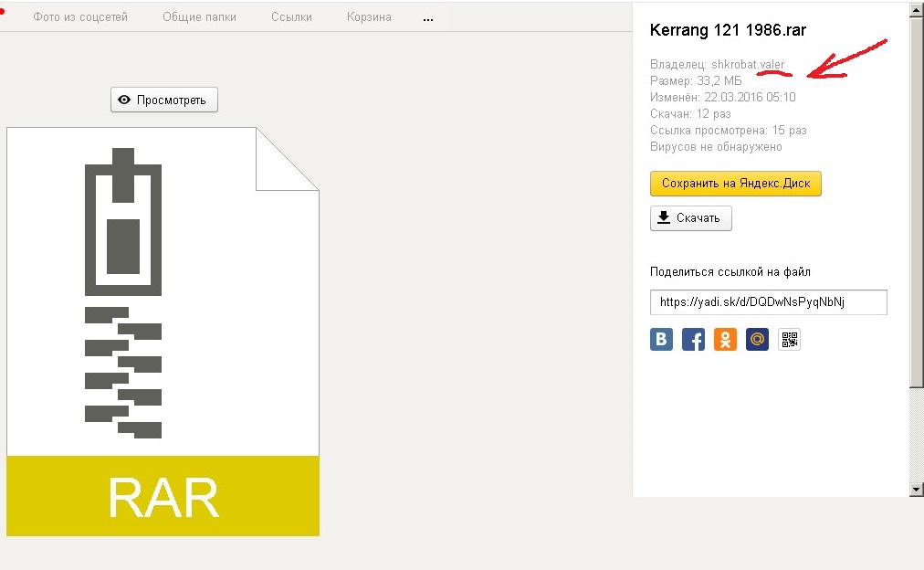This screenshot has height=570, width=924.
Task: Click the Вирусов не обнаружено line
Action: pos(716,147)
